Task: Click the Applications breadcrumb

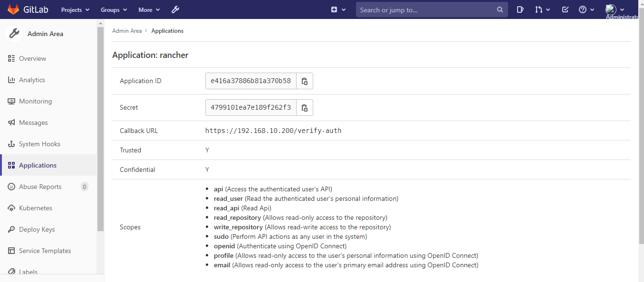Action: 167,31
